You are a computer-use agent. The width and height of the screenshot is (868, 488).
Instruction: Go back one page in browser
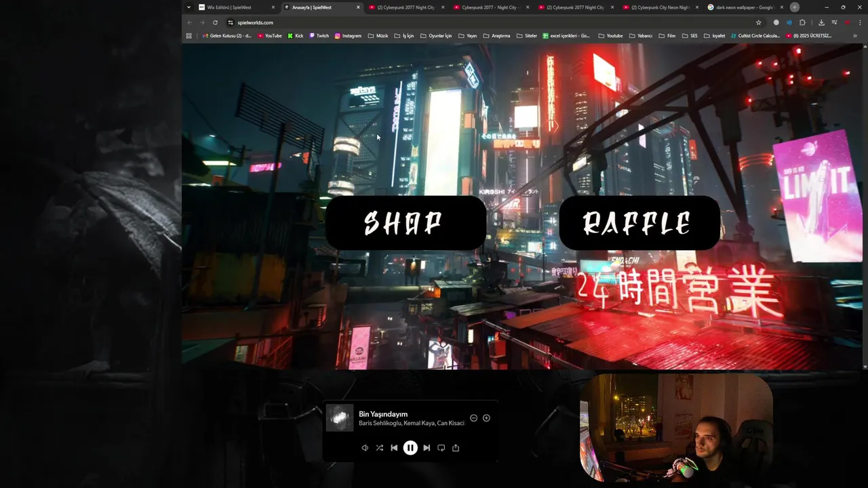tap(189, 22)
